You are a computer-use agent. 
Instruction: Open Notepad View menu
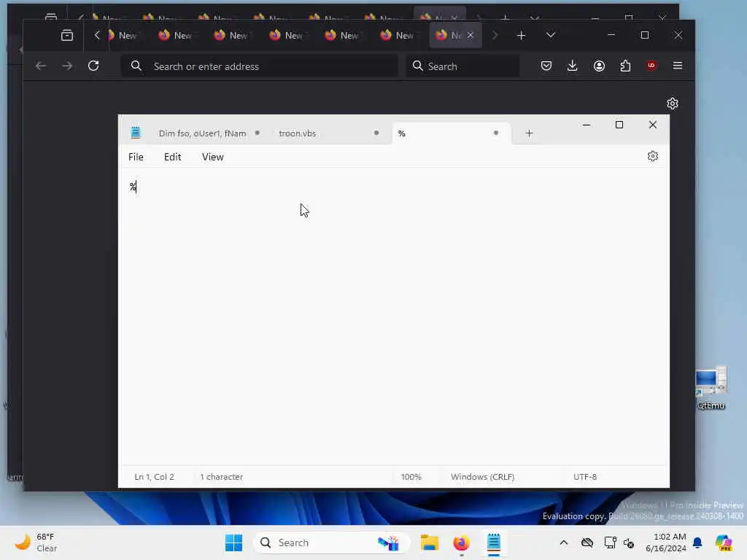(212, 157)
